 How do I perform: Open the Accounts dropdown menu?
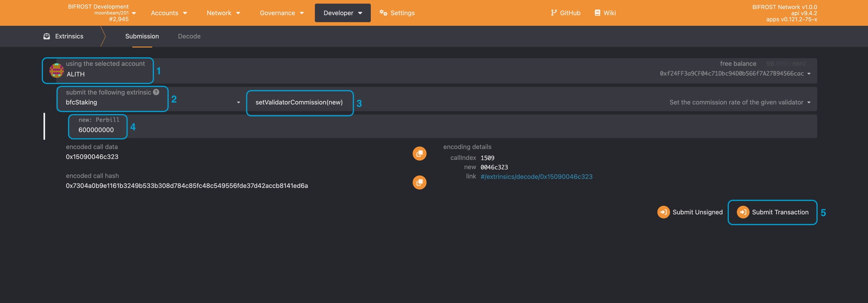(169, 13)
